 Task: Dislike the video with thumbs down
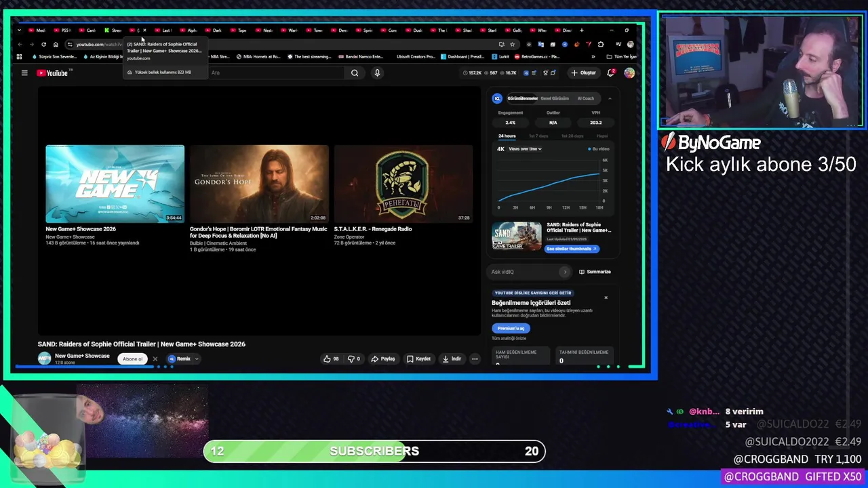click(354, 359)
